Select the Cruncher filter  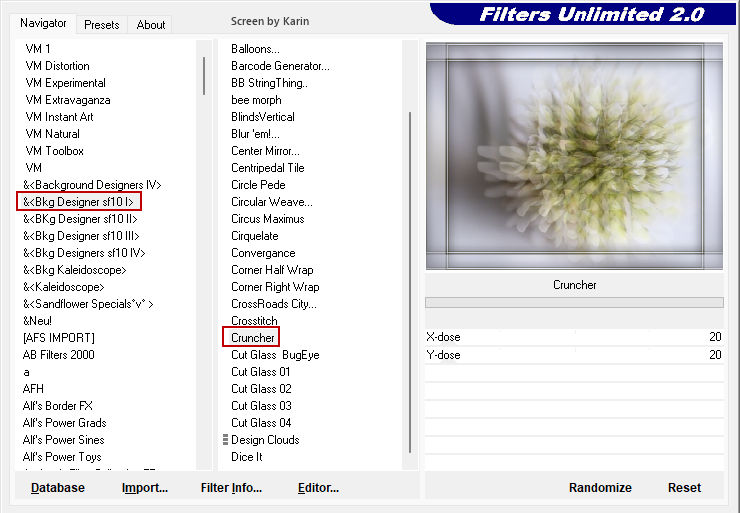[253, 338]
